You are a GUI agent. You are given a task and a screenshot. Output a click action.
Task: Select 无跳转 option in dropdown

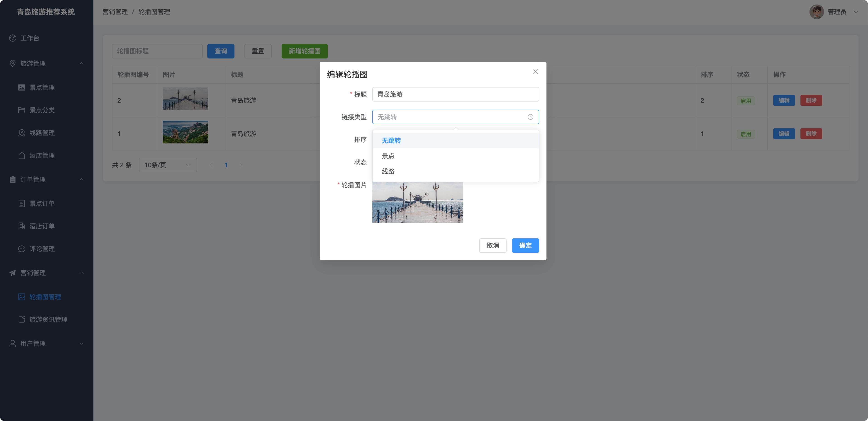coord(456,140)
